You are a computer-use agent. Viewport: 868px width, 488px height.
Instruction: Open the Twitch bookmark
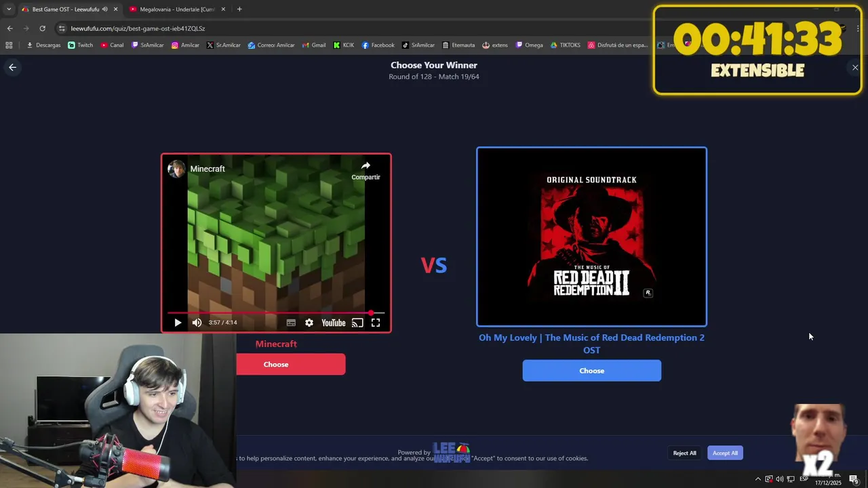point(80,45)
